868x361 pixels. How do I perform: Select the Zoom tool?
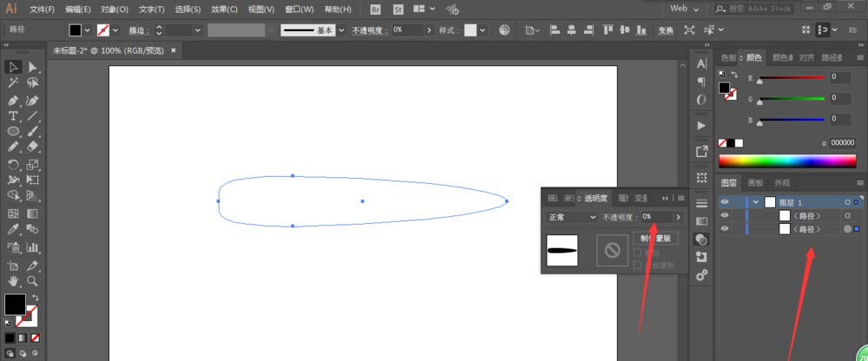33,280
